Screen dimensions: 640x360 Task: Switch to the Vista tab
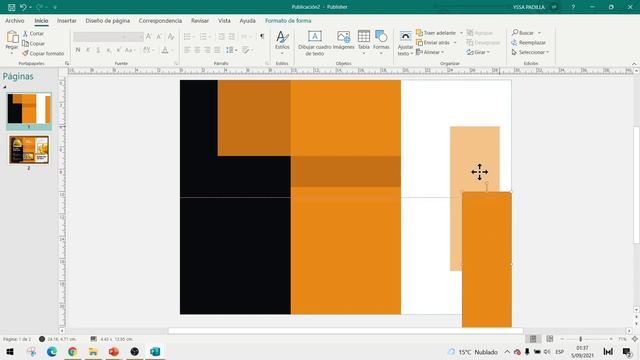click(224, 20)
